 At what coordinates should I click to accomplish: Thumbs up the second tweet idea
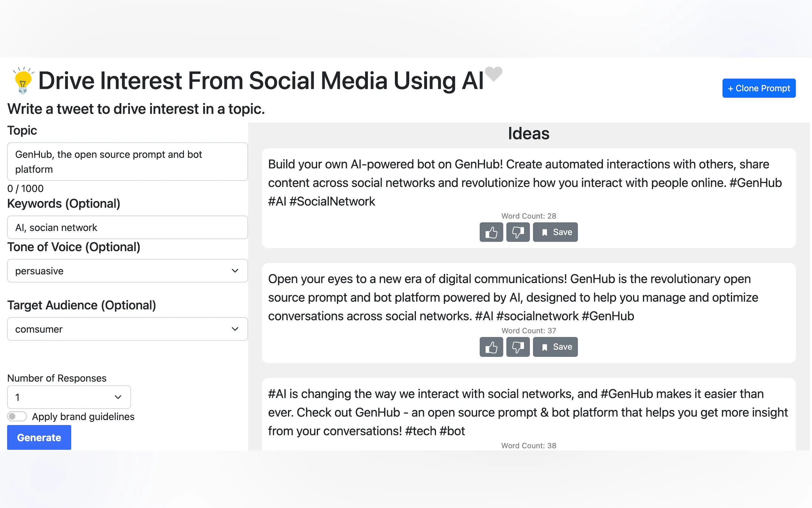[x=491, y=347]
